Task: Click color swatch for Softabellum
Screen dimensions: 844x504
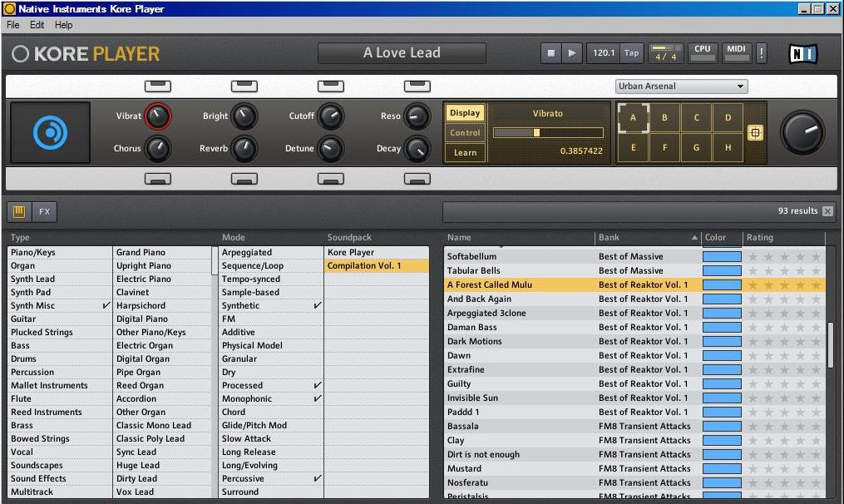Action: point(722,257)
